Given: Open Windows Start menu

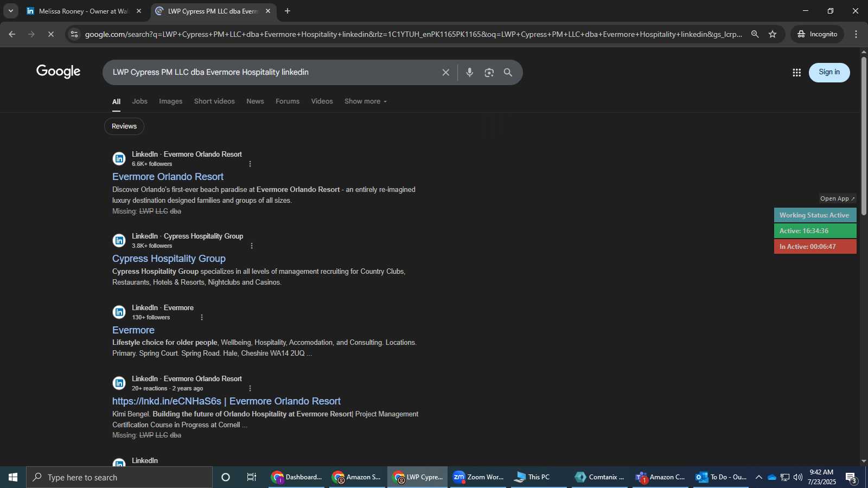Looking at the screenshot, I should (x=13, y=477).
